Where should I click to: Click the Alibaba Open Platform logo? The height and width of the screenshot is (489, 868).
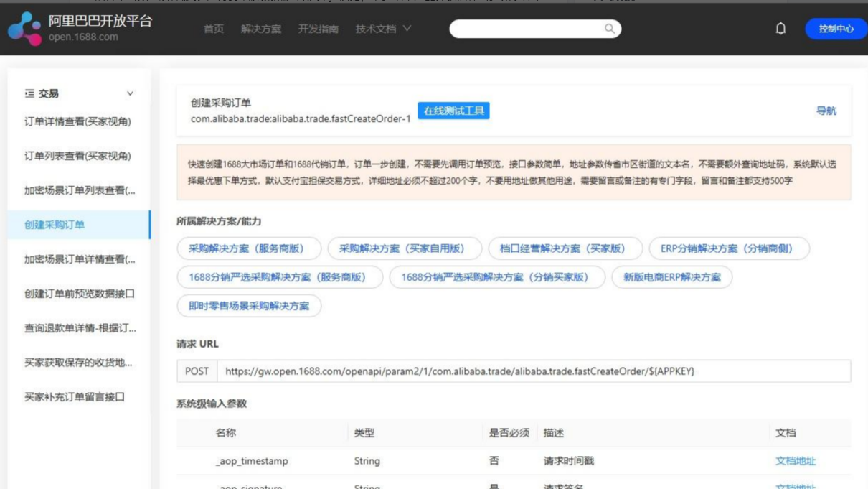click(80, 28)
